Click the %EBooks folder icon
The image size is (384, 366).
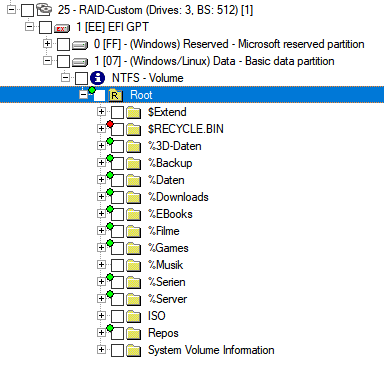coord(134,214)
